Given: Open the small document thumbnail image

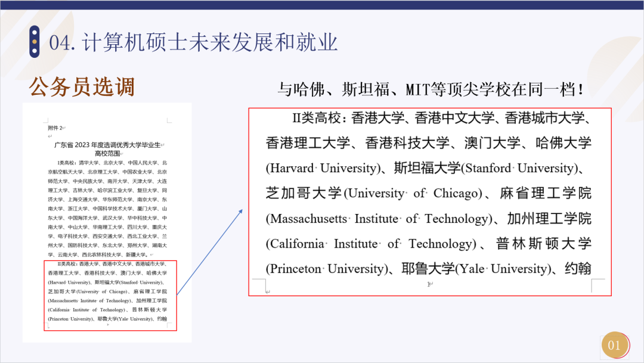Looking at the screenshot, I should pos(107,222).
